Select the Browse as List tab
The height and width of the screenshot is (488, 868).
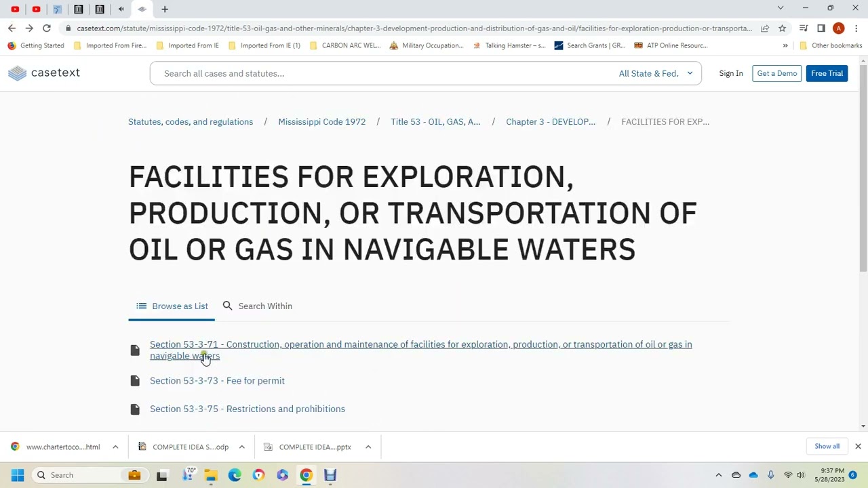(x=172, y=306)
